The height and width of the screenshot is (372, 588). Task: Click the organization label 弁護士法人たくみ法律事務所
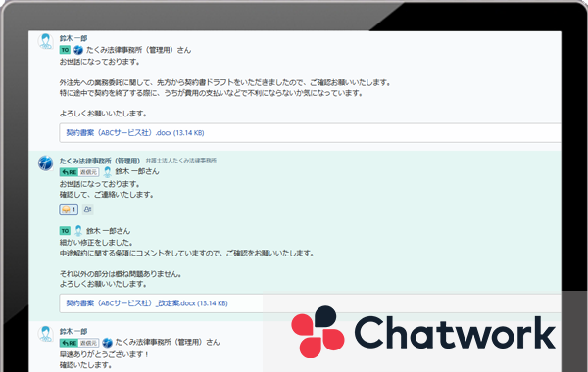pos(181,161)
